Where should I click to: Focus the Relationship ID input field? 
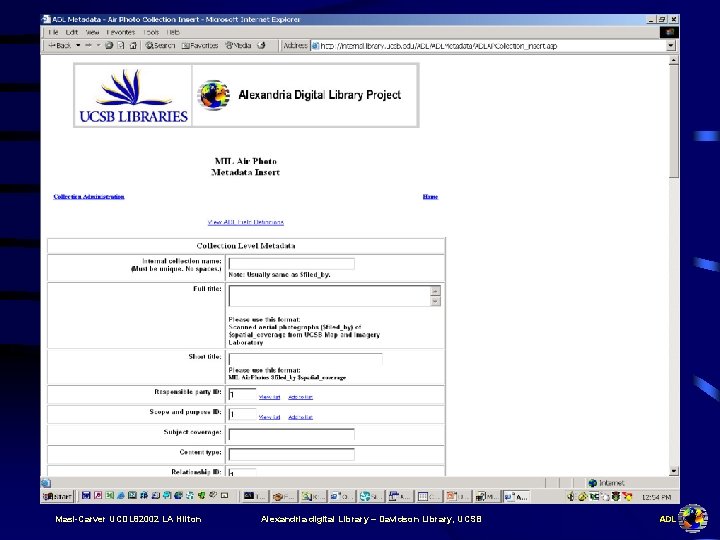(242, 472)
